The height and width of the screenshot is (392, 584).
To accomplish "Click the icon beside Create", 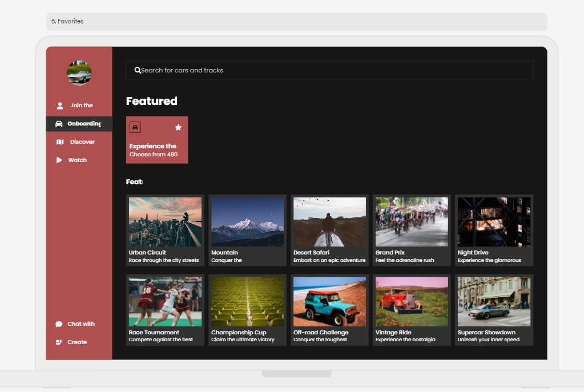I will coord(59,342).
